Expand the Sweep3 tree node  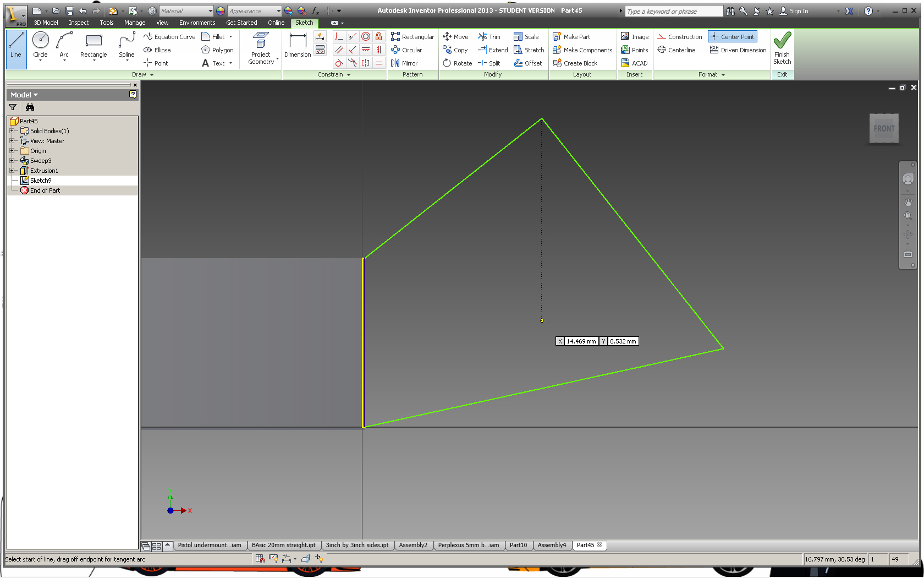[12, 161]
